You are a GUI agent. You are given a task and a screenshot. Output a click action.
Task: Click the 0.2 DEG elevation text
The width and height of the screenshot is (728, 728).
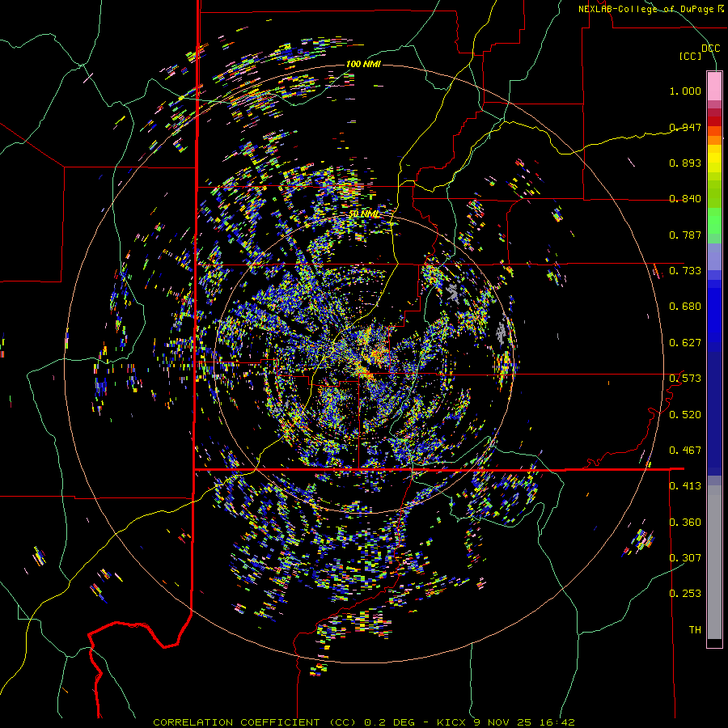(x=389, y=722)
